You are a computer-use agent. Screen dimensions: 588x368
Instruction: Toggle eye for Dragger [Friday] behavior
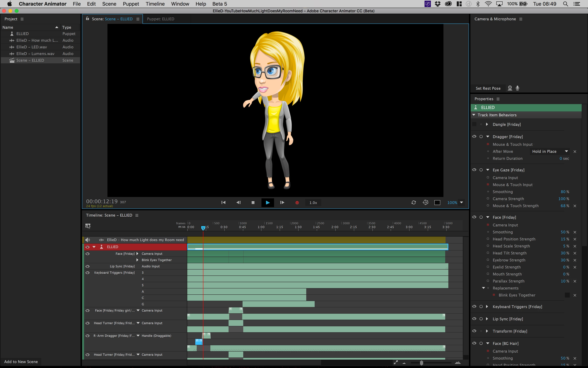(474, 137)
